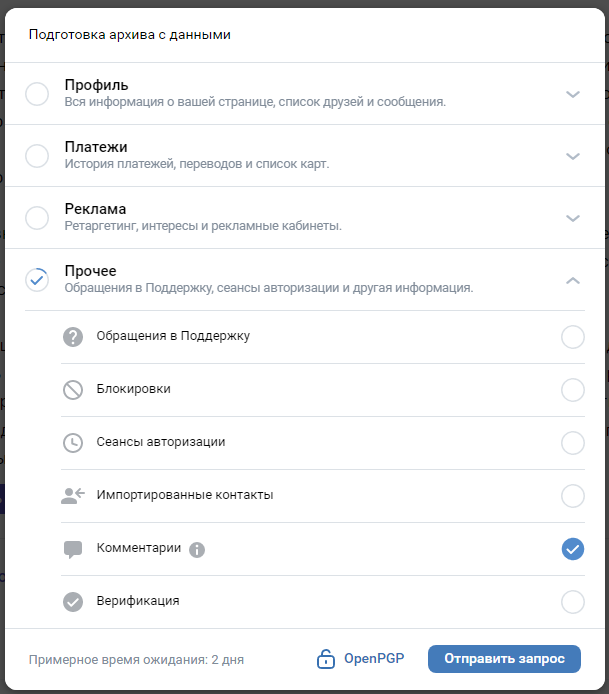Send the request with Отправить запрос
The width and height of the screenshot is (609, 694).
click(504, 659)
